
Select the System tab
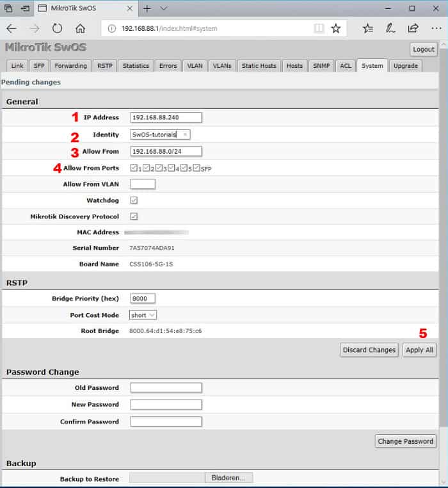(372, 66)
